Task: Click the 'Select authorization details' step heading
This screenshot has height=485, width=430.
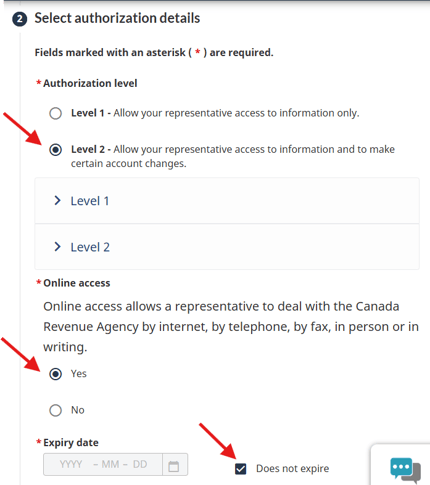Action: pyautogui.click(x=117, y=18)
